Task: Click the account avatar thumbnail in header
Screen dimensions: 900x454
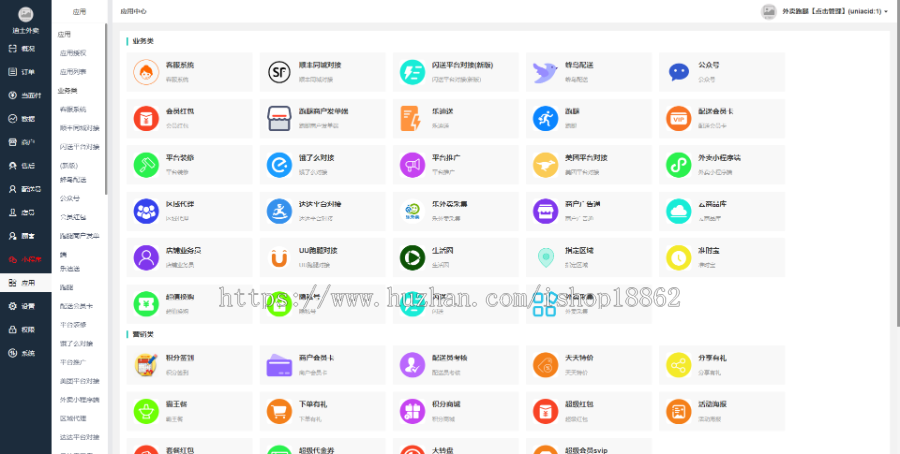Action: pyautogui.click(x=769, y=11)
